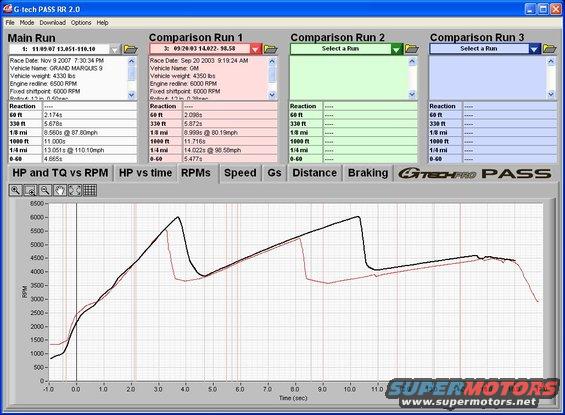Toggle the graph grid lines icon
This screenshot has width=565, height=415.
(90, 190)
